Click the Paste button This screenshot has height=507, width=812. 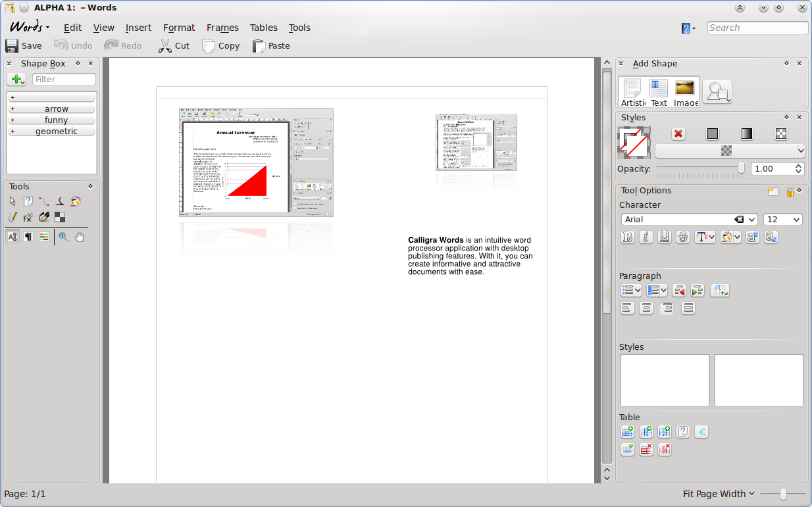(271, 46)
